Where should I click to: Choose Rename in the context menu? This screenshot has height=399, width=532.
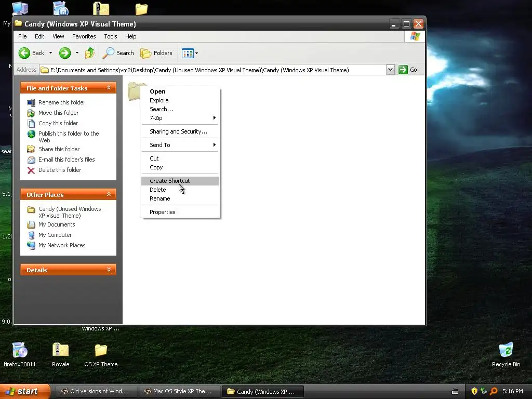click(x=180, y=199)
